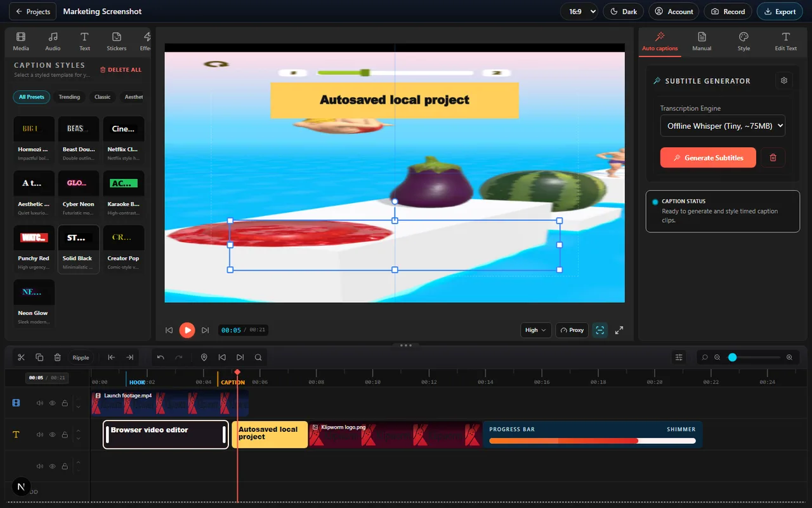Move the text track up
812x508 pixels.
[x=78, y=431]
